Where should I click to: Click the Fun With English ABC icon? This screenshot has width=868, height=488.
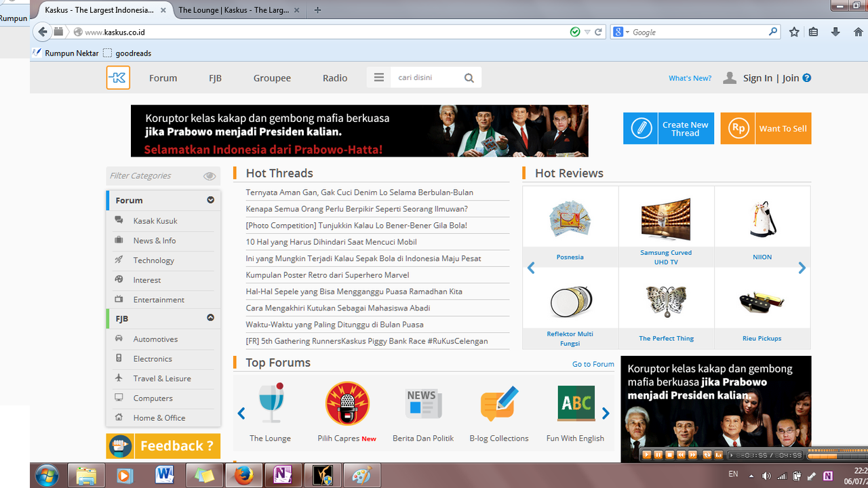click(x=576, y=404)
